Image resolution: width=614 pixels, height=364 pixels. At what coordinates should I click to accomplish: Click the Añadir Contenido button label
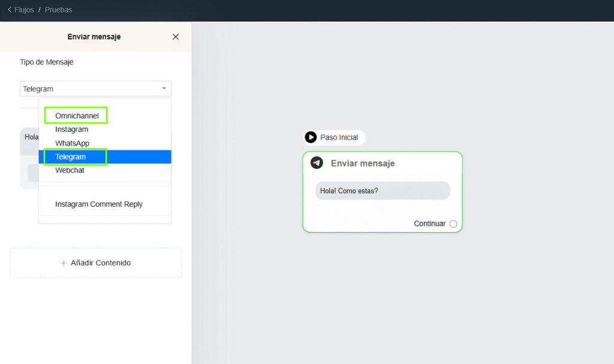[x=101, y=263]
